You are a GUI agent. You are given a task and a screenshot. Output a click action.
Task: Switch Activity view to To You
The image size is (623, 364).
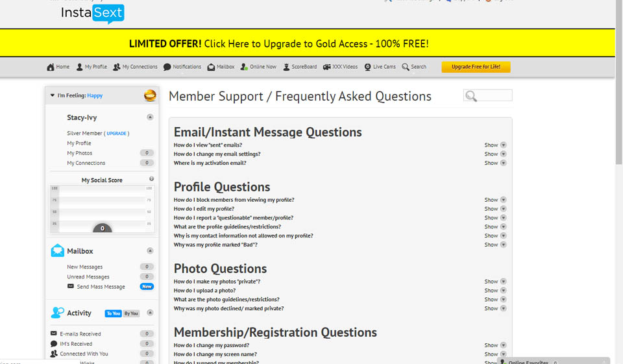pyautogui.click(x=113, y=313)
